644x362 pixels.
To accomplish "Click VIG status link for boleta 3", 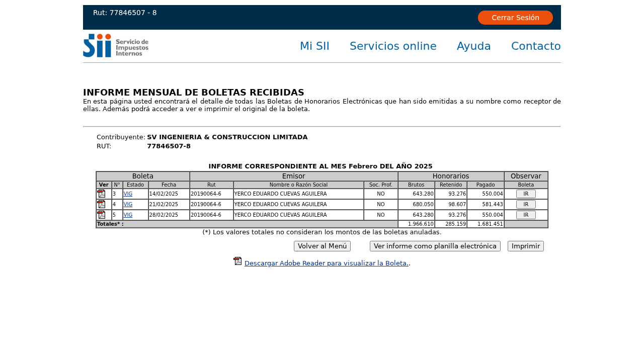I will tap(128, 194).
